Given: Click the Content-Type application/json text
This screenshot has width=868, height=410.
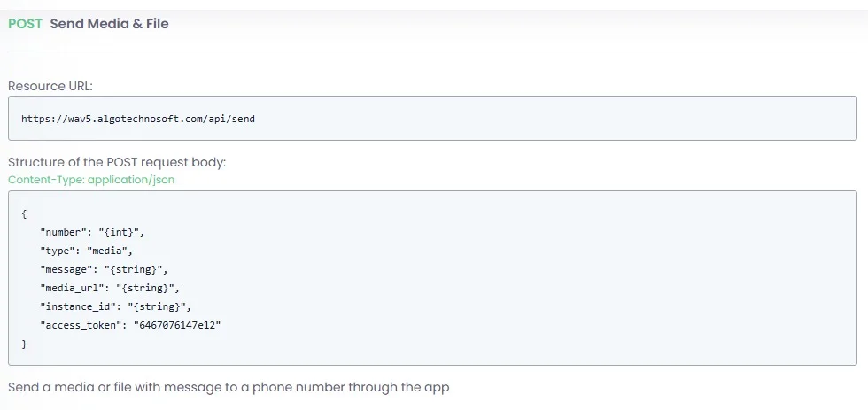Looking at the screenshot, I should pos(91,179).
